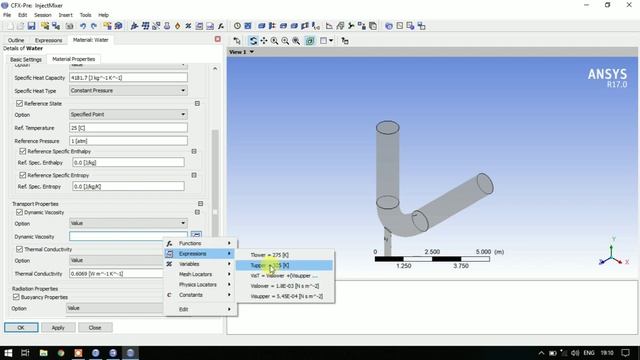This screenshot has width=640, height=360.
Task: Click the Redo arrow icon
Action: [x=94, y=26]
